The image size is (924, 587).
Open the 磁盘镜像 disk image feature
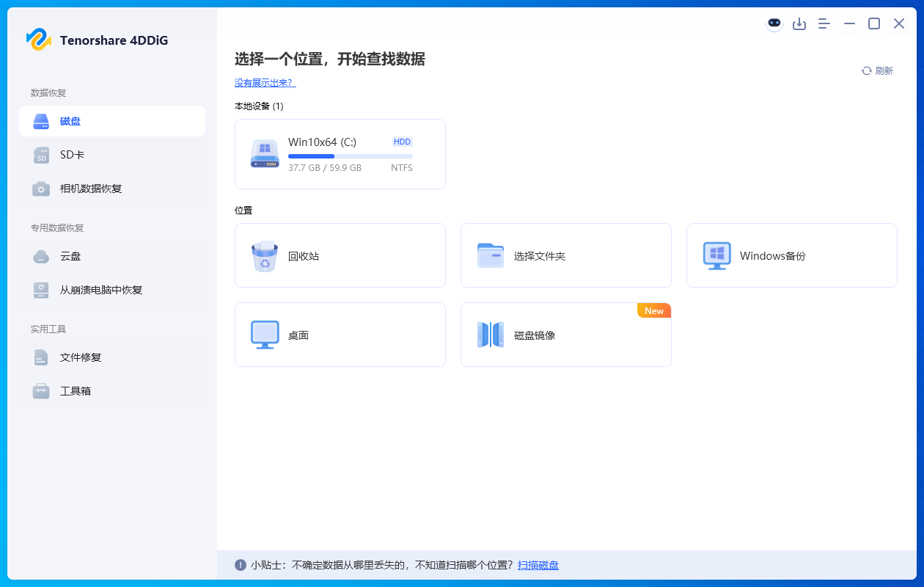point(565,335)
